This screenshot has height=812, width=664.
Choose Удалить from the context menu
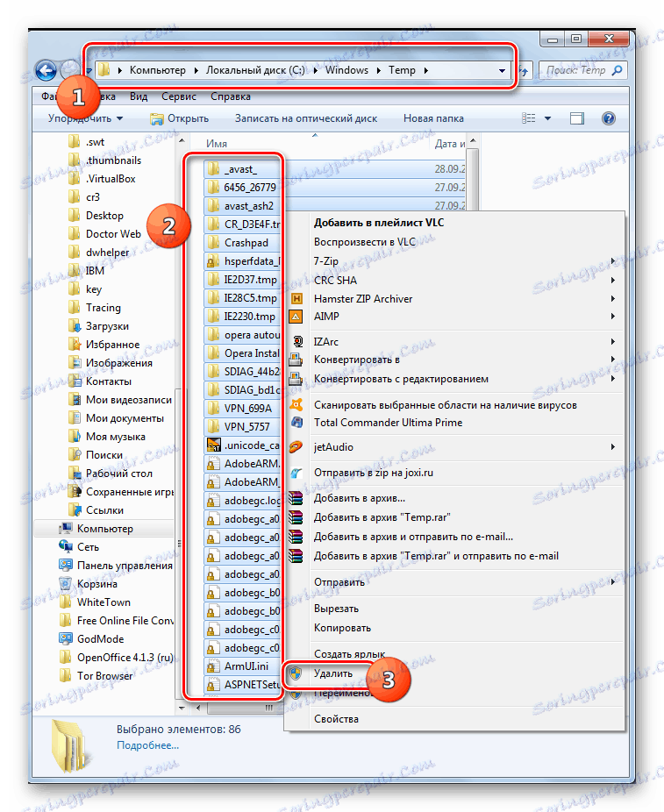tap(333, 673)
